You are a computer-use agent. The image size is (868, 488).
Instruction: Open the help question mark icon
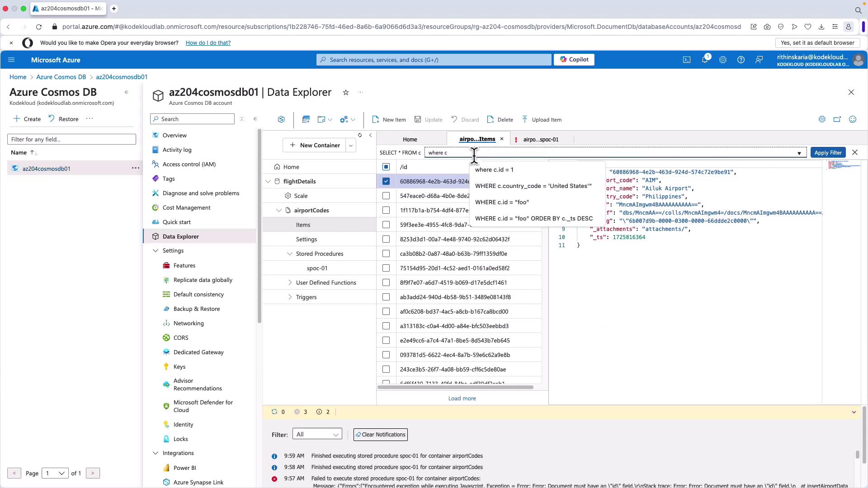(741, 60)
